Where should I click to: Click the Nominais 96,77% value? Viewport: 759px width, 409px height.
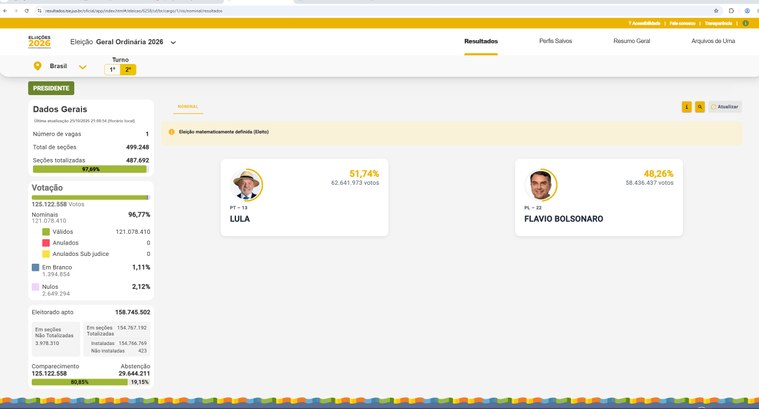[x=139, y=214]
